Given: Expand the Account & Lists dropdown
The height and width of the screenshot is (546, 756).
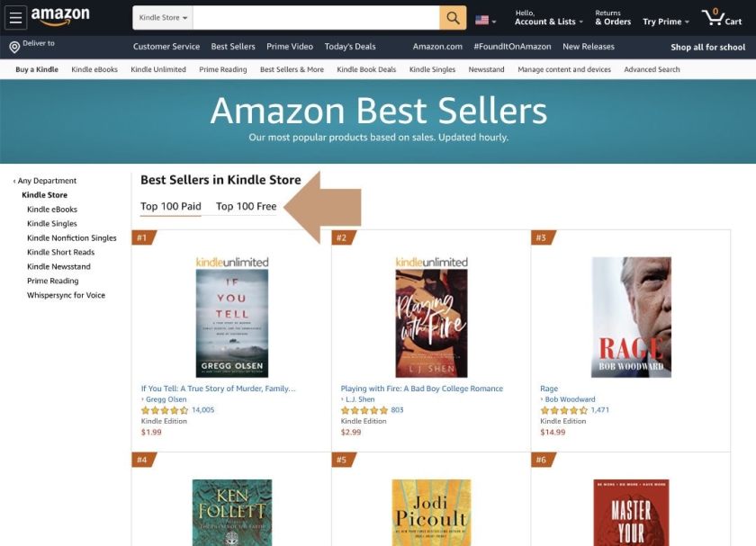Looking at the screenshot, I should coord(548,21).
